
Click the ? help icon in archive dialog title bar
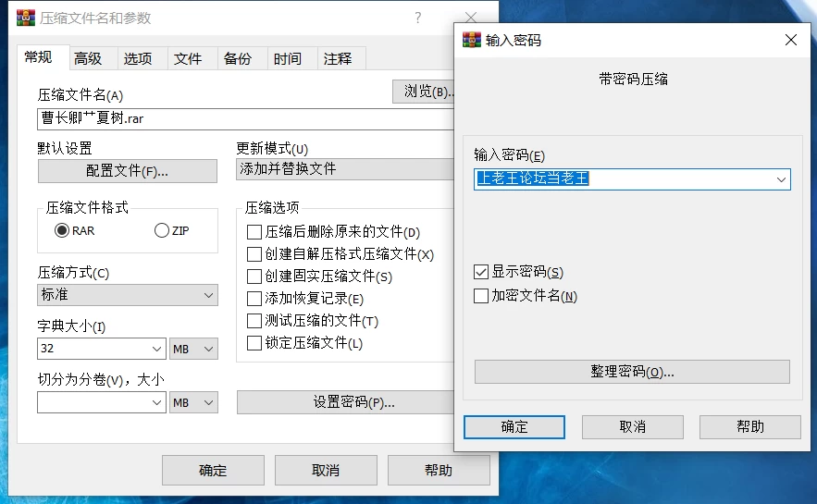418,18
